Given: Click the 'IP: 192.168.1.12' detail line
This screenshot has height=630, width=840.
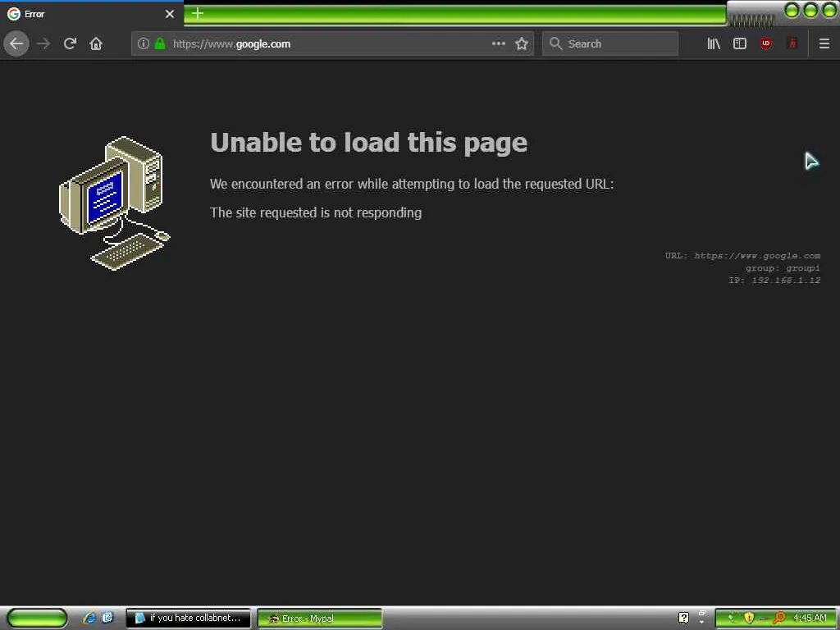Looking at the screenshot, I should [774, 281].
